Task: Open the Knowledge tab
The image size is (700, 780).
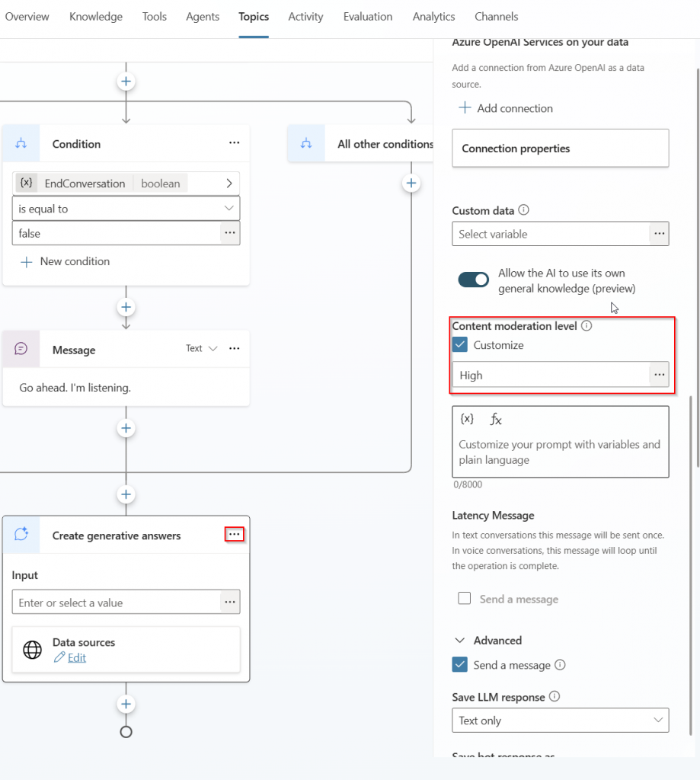Action: pyautogui.click(x=96, y=17)
